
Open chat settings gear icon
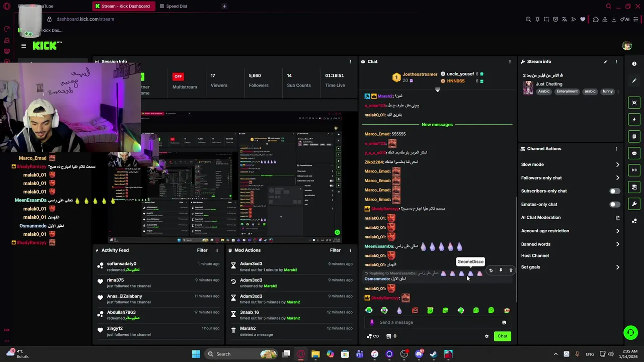pyautogui.click(x=487, y=336)
